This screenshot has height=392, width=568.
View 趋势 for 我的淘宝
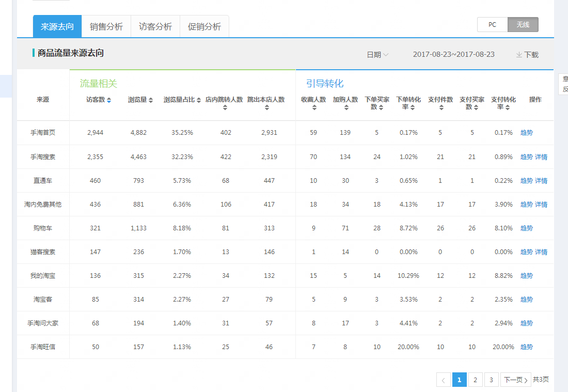coord(526,276)
